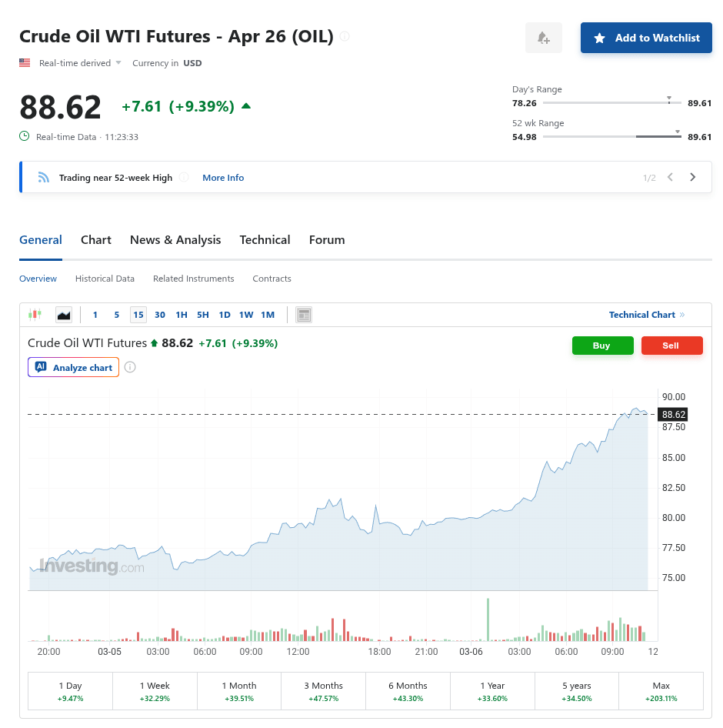
Task: Open the Technical Chart link
Action: point(646,315)
